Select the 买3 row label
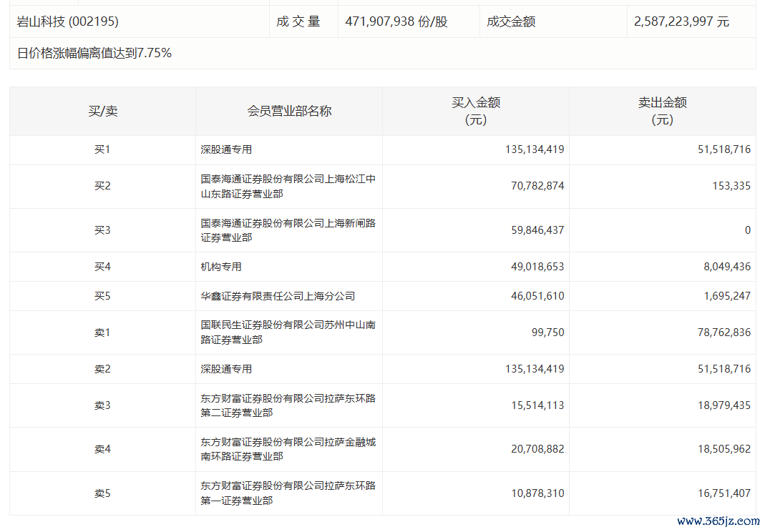The height and width of the screenshot is (532, 765). tap(102, 230)
